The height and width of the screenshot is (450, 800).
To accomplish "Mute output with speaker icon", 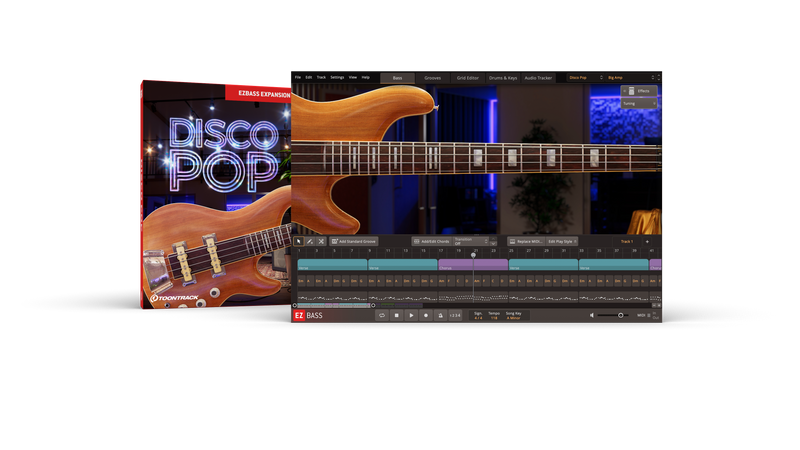I will pos(592,315).
